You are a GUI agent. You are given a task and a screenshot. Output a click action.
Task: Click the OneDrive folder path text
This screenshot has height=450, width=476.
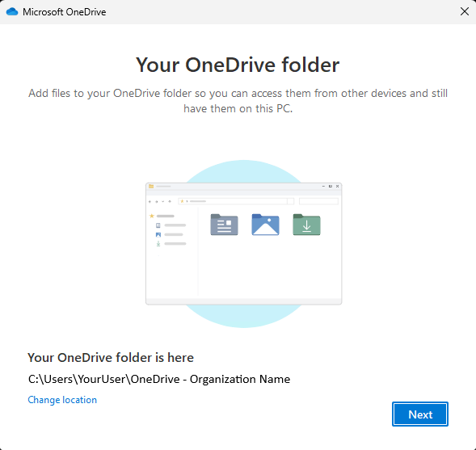click(159, 379)
